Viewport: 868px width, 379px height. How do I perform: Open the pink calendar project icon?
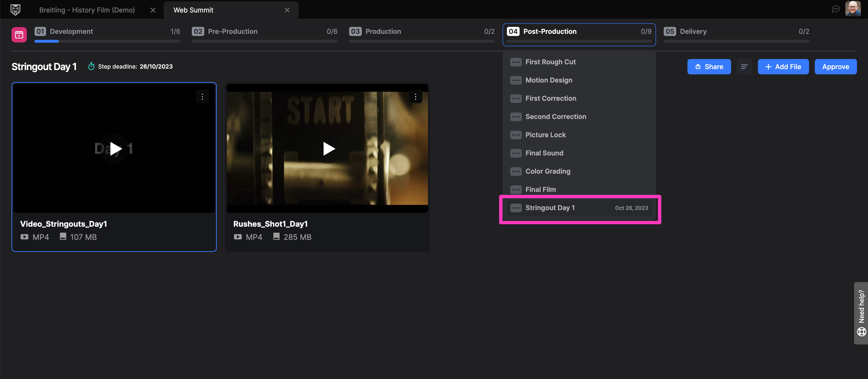(x=19, y=34)
